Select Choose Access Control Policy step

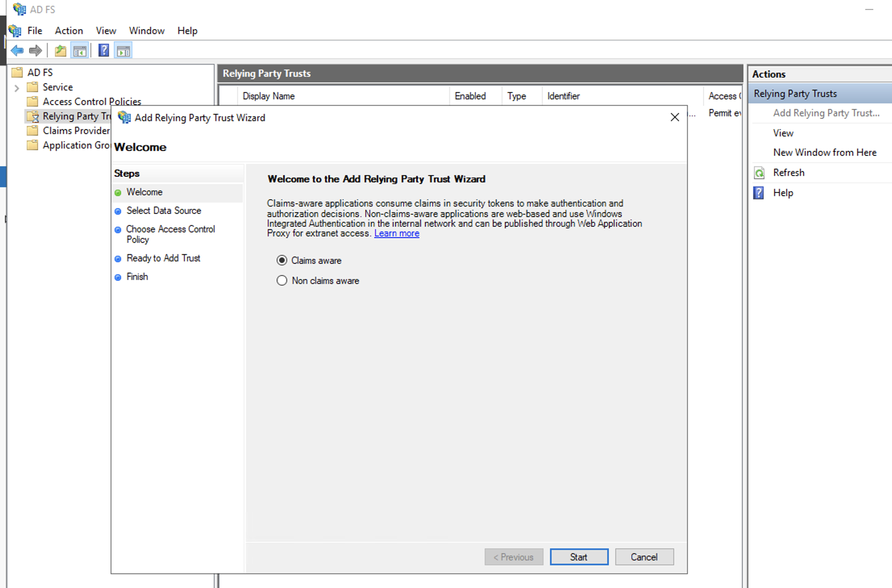pyautogui.click(x=171, y=234)
